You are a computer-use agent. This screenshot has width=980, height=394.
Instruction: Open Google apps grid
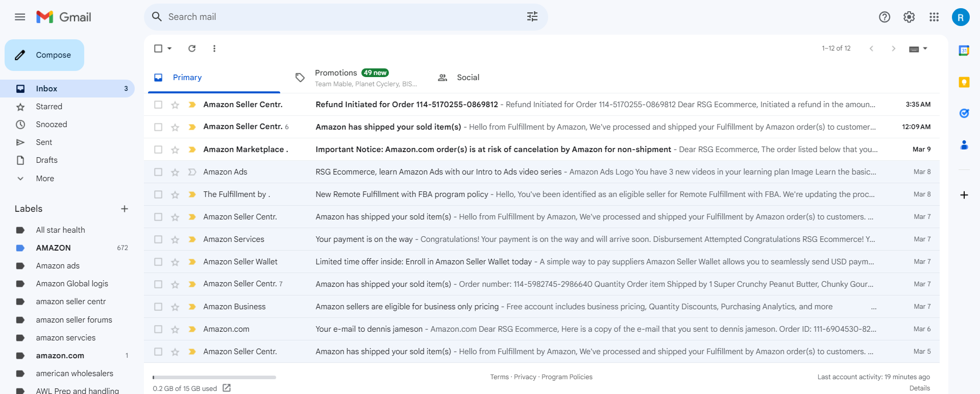click(x=934, y=17)
